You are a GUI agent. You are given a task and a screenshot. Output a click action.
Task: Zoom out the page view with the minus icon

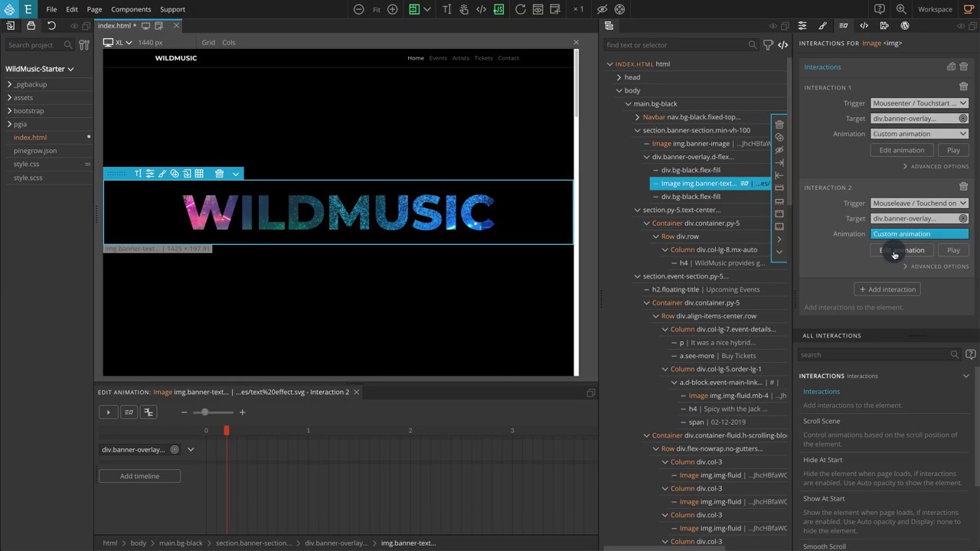click(x=358, y=9)
